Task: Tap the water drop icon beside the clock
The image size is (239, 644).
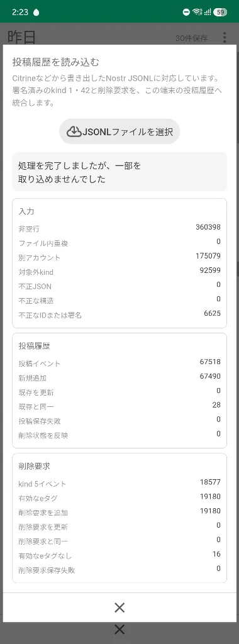Action: tap(36, 13)
